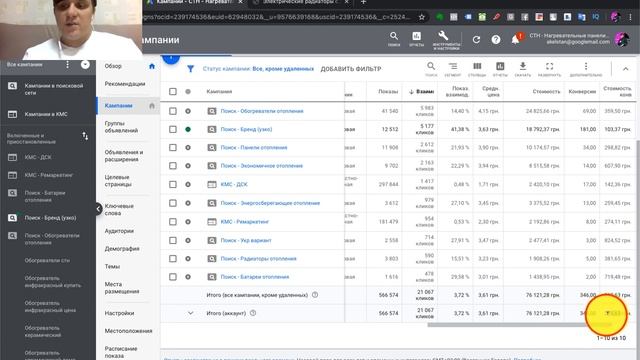Open Обзор in the navigation menu
The height and width of the screenshot is (360, 640).
coord(113,66)
